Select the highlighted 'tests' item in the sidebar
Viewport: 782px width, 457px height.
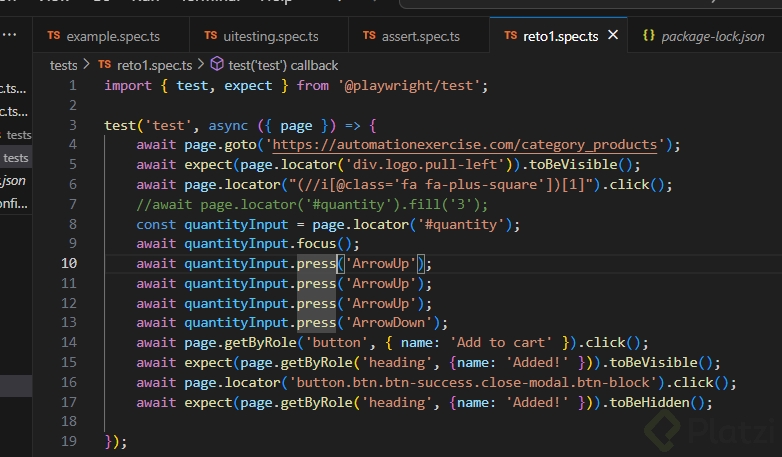click(16, 157)
